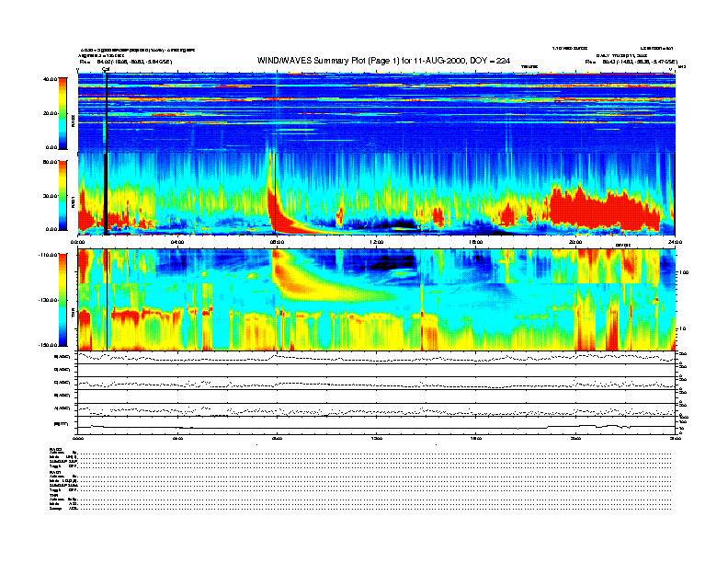Click the 20.00 label on RAD2 scale

tap(50, 113)
